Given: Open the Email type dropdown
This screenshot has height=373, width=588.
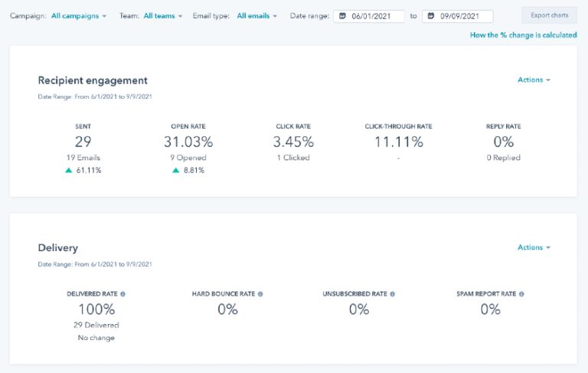Looking at the screenshot, I should [x=256, y=15].
